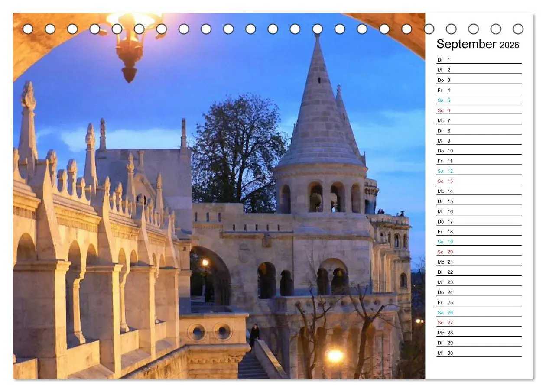This screenshot has width=546, height=392.
Task: Click Saturday Sa 12 entry
Action: (x=479, y=171)
